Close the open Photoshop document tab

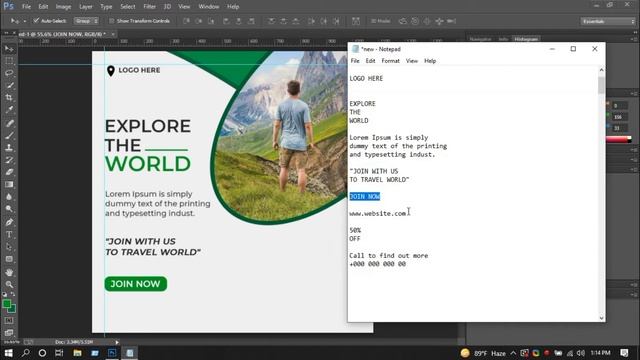pos(113,34)
